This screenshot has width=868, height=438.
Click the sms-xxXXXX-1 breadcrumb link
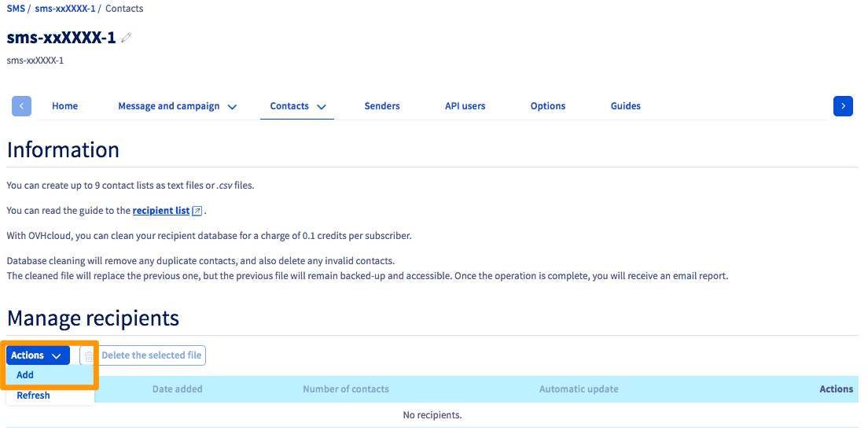point(64,9)
